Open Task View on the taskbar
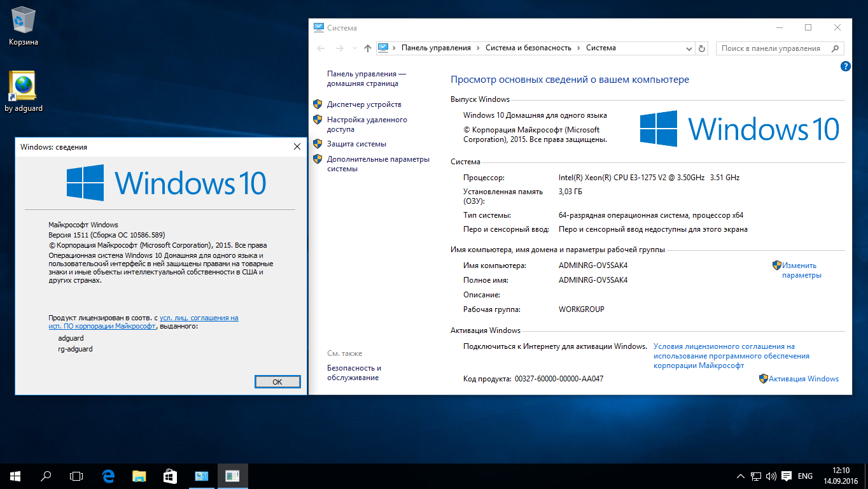 76,476
